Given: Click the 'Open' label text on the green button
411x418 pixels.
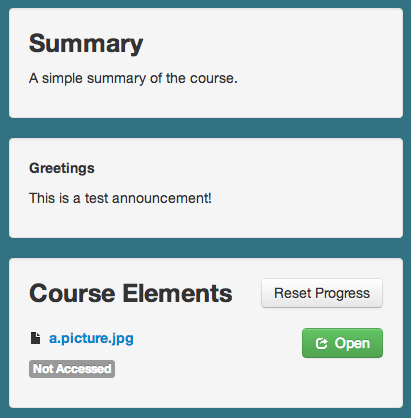Looking at the screenshot, I should click(x=352, y=343).
